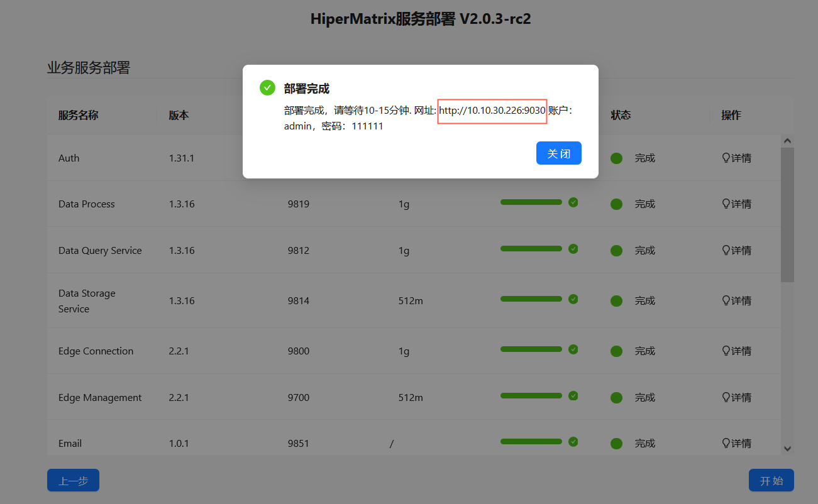Image resolution: width=818 pixels, height=504 pixels.
Task: Click the Data Process progress bar
Action: pos(531,202)
